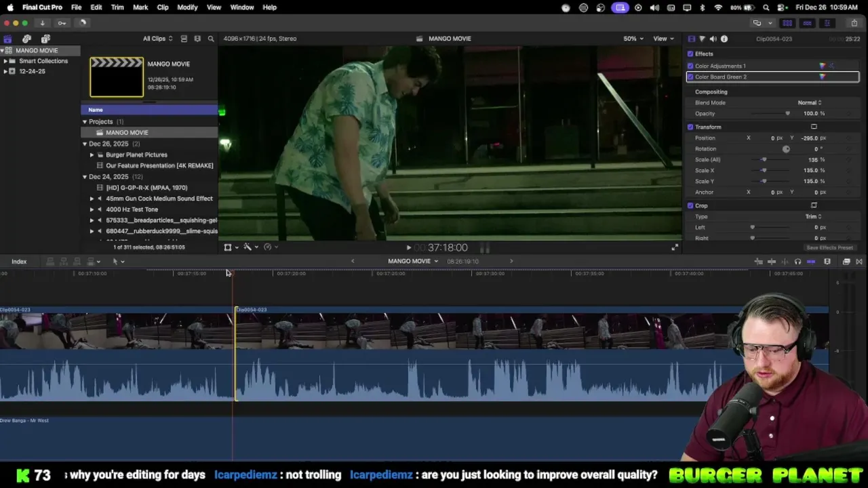The width and height of the screenshot is (868, 488).
Task: Open the Modify menu
Action: click(187, 7)
